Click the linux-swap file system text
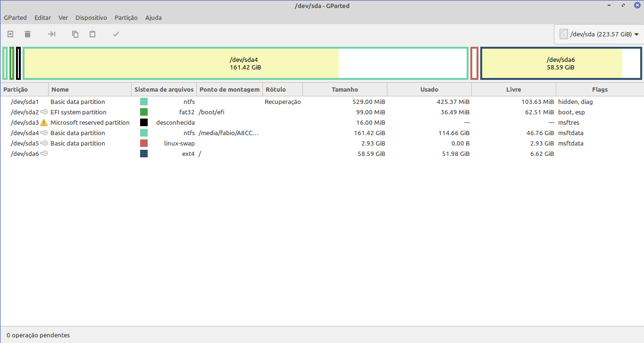Image resolution: width=644 pixels, height=343 pixels. coord(179,143)
